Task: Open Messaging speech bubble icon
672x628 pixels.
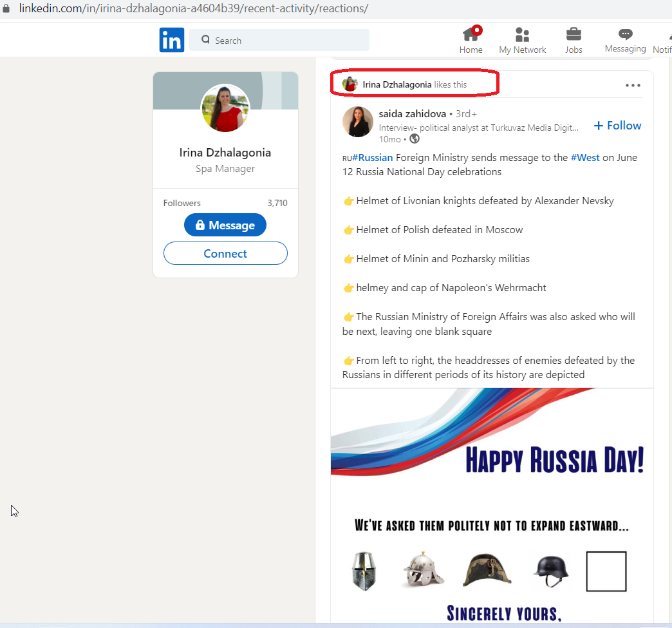Action: coord(625,34)
